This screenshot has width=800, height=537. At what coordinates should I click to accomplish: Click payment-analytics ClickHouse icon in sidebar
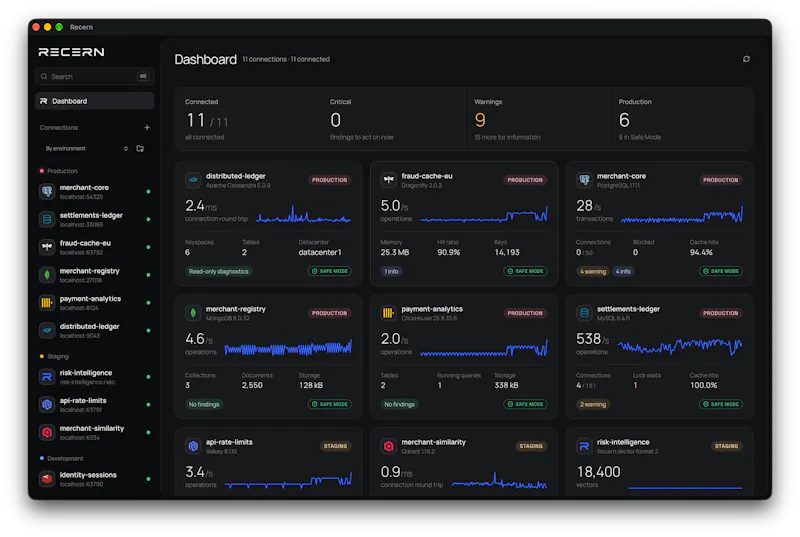[x=47, y=303]
